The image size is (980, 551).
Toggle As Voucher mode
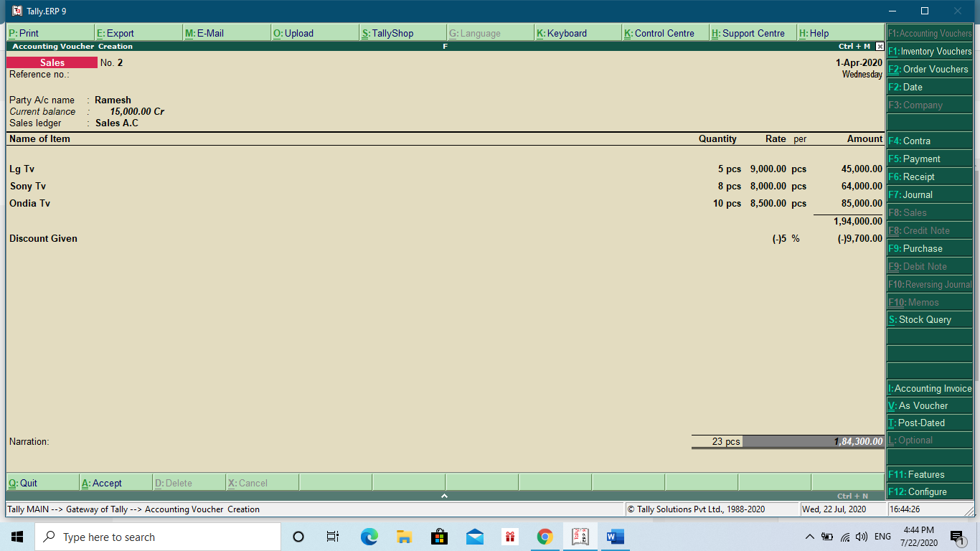point(930,405)
